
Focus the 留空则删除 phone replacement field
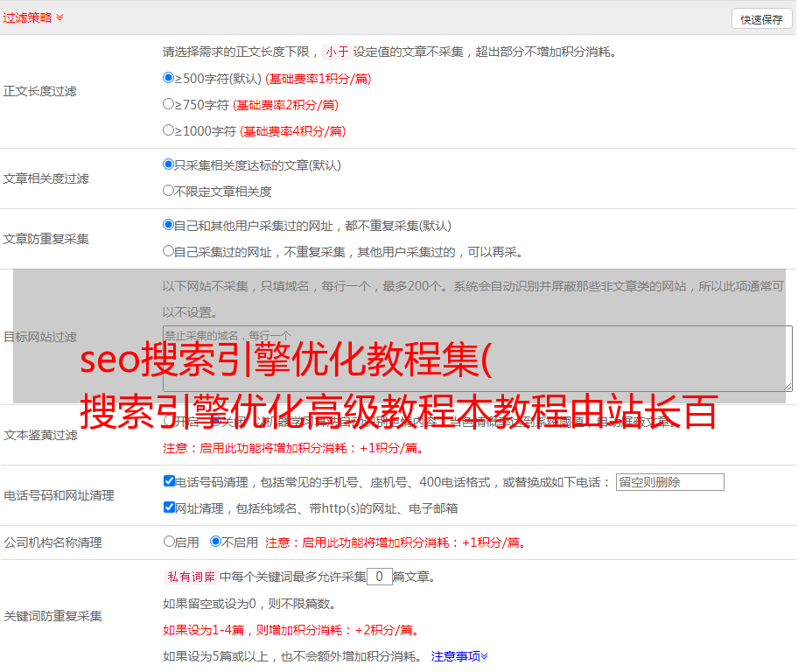(x=669, y=482)
